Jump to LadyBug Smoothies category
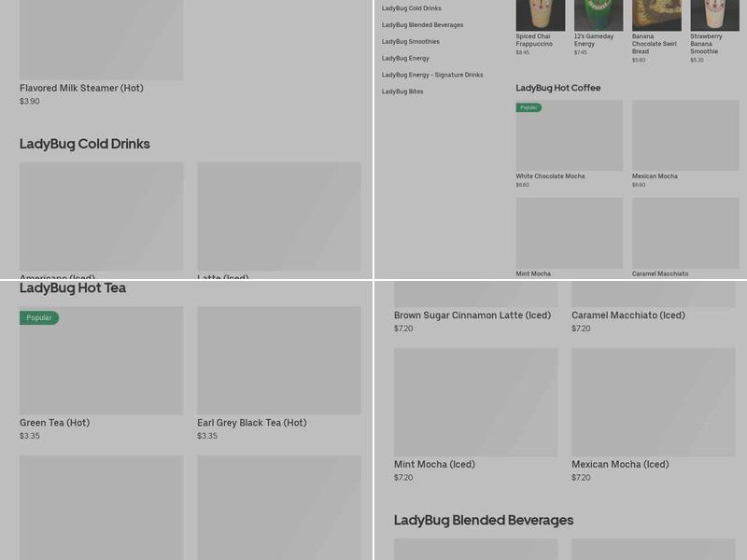Image resolution: width=747 pixels, height=560 pixels. [x=410, y=41]
